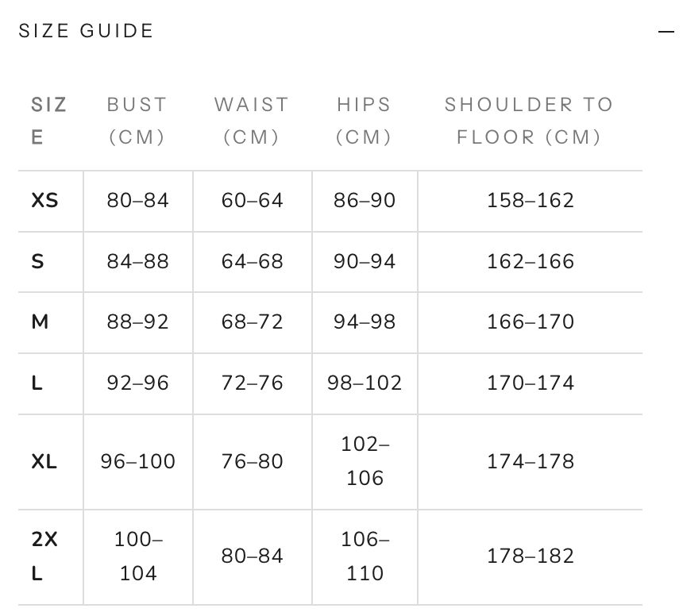683x616 pixels.
Task: Select the XS size row label
Action: (44, 201)
